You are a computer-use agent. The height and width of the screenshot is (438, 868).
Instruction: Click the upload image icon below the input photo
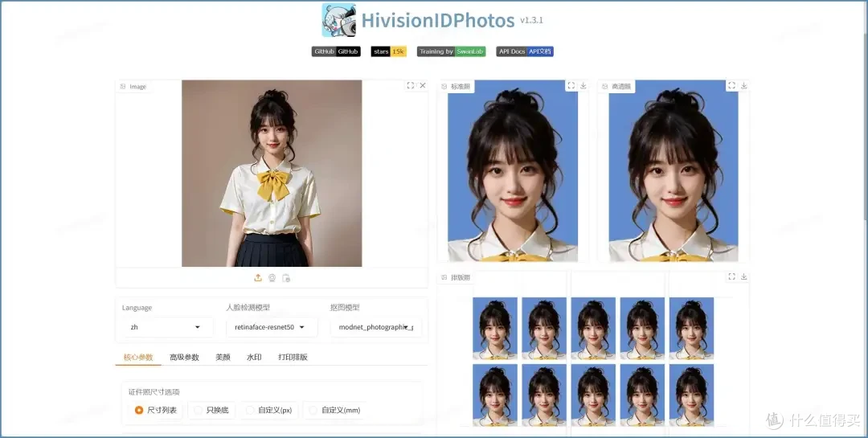[258, 278]
